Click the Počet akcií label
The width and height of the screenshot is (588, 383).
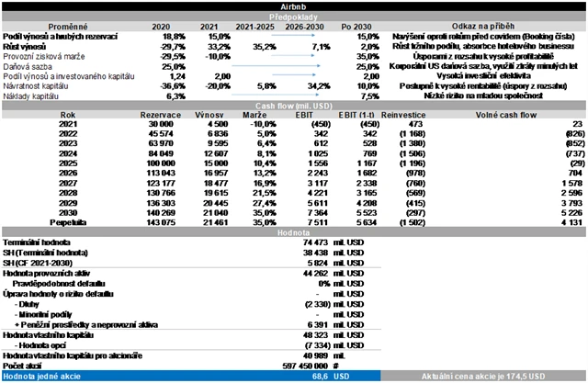22,366
